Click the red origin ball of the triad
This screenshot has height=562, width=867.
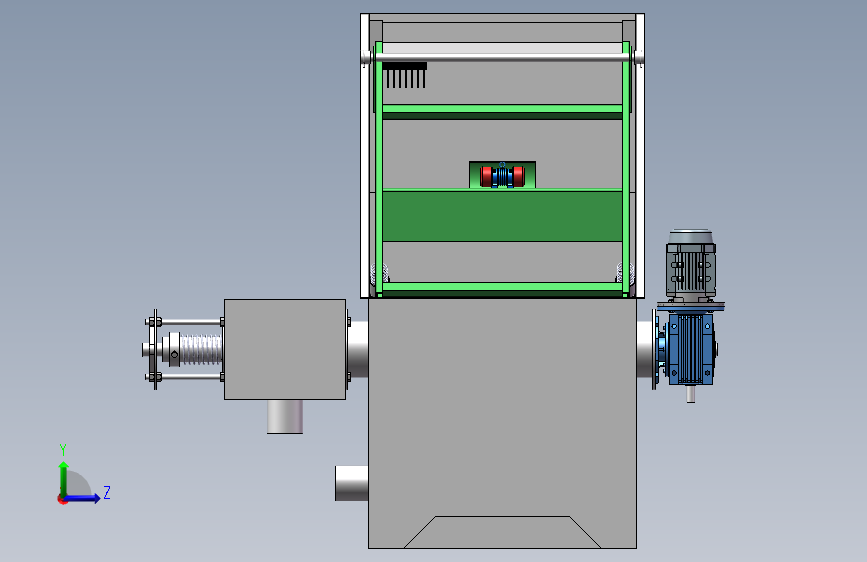pos(62,499)
